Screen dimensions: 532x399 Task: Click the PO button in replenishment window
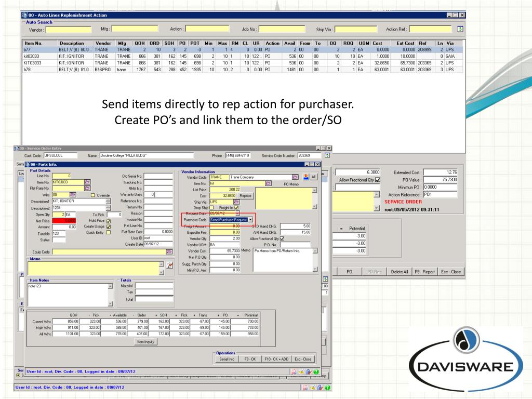click(349, 272)
